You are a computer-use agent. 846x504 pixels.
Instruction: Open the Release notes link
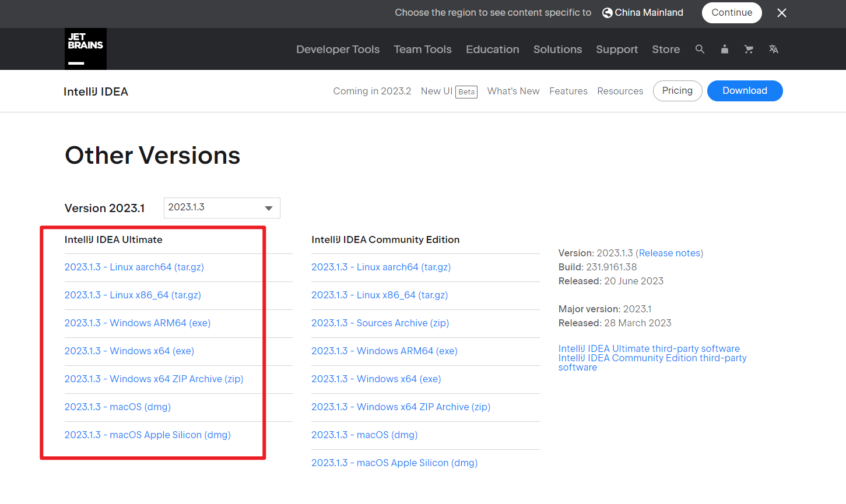tap(669, 253)
